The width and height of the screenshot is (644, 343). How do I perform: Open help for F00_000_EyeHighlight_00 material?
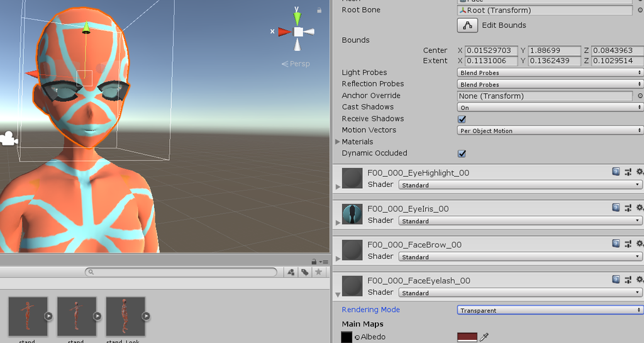tap(616, 172)
